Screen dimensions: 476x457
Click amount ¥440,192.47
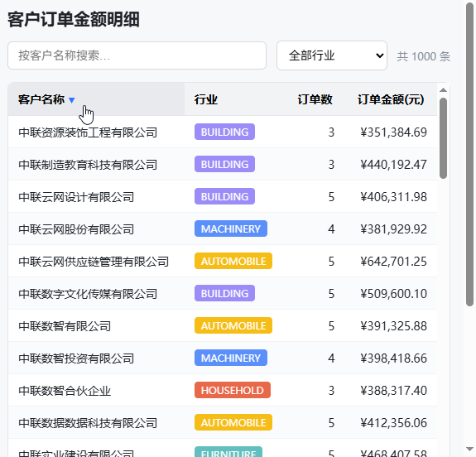[393, 165]
